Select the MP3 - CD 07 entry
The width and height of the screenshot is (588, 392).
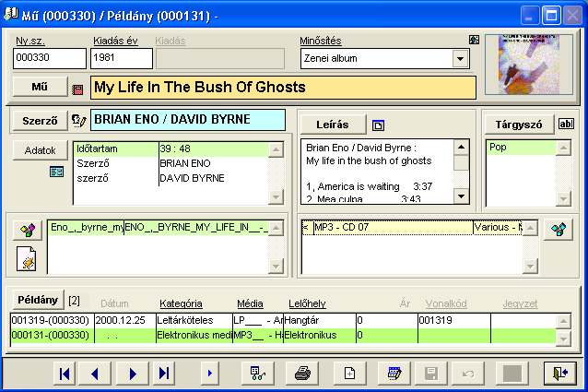click(411, 227)
